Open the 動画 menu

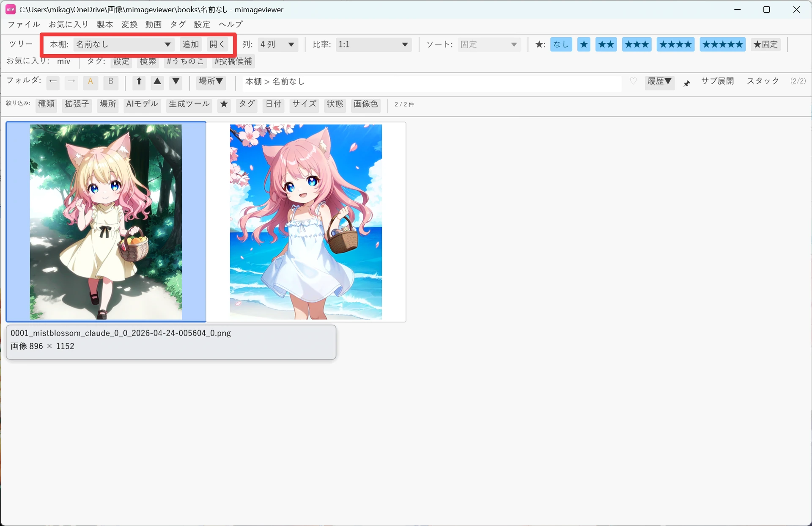(154, 25)
